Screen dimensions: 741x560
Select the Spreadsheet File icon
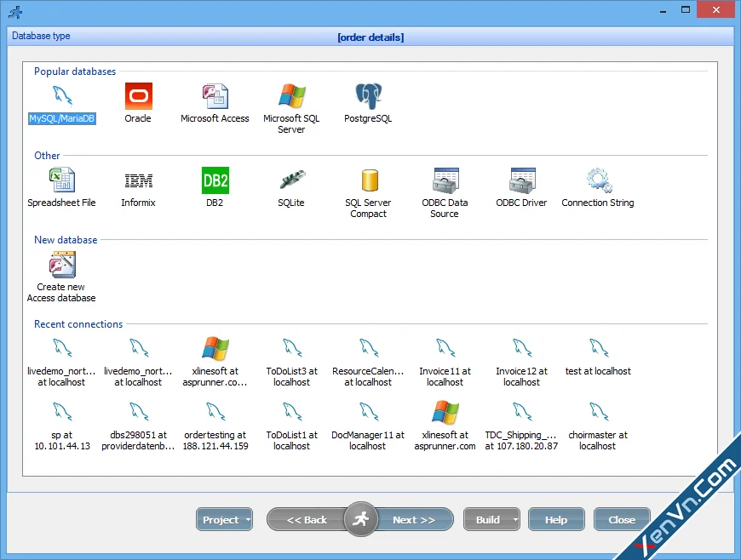click(62, 180)
